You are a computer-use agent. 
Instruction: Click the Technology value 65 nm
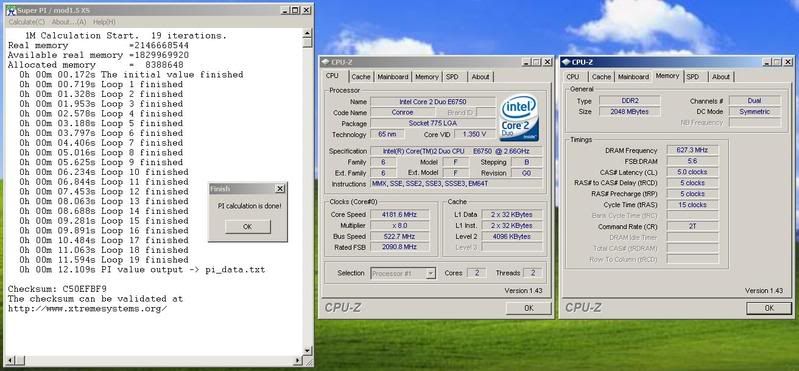tap(387, 135)
